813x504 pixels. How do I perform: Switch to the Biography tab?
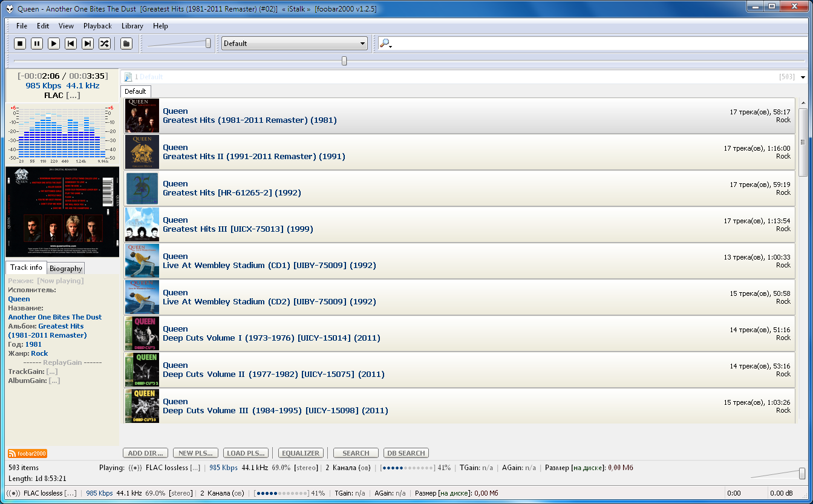pos(66,268)
